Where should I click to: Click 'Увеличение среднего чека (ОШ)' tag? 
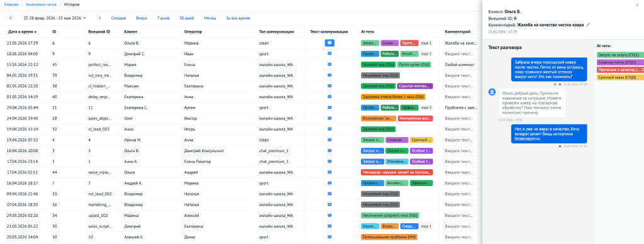(390, 215)
